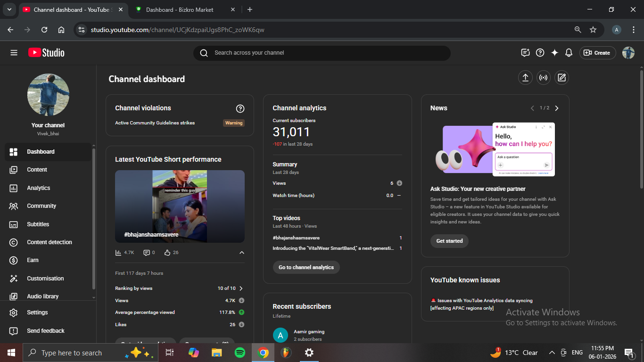
Task: Open the send feedback icon in top bar
Action: [x=525, y=53]
